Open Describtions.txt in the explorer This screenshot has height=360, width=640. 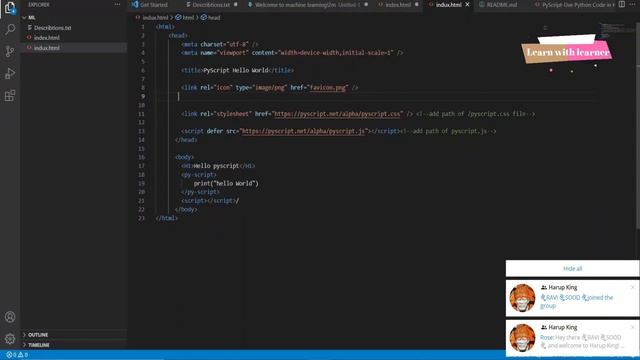click(x=52, y=28)
